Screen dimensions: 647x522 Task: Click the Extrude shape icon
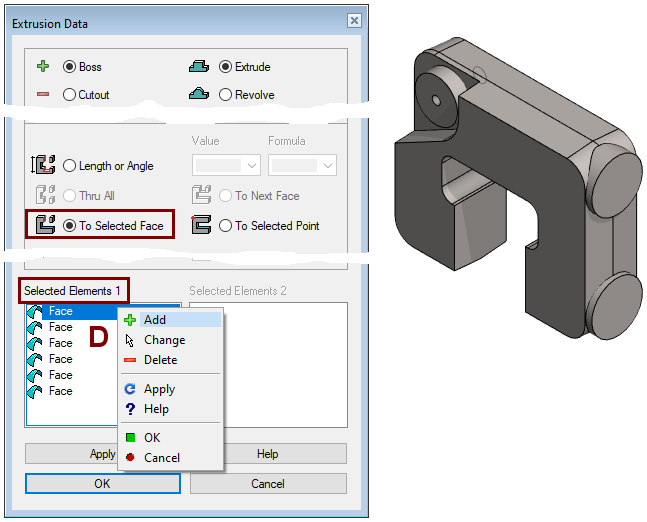199,67
